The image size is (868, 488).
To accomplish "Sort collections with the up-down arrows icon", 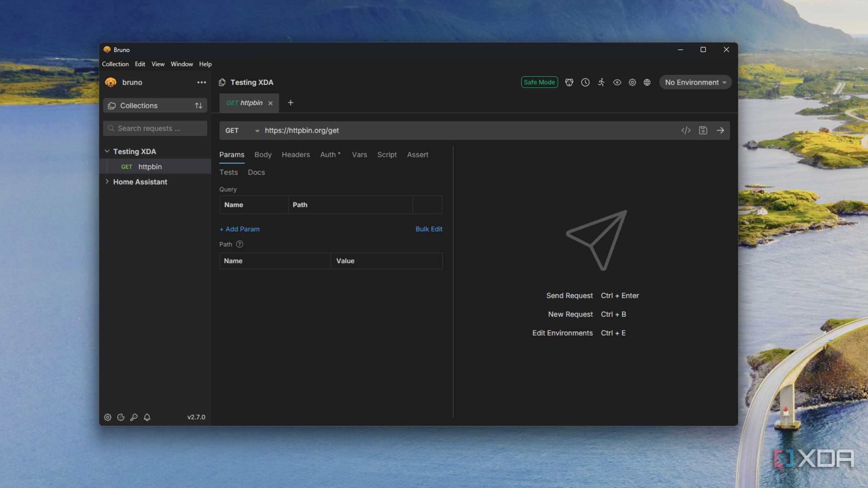I will click(x=199, y=105).
